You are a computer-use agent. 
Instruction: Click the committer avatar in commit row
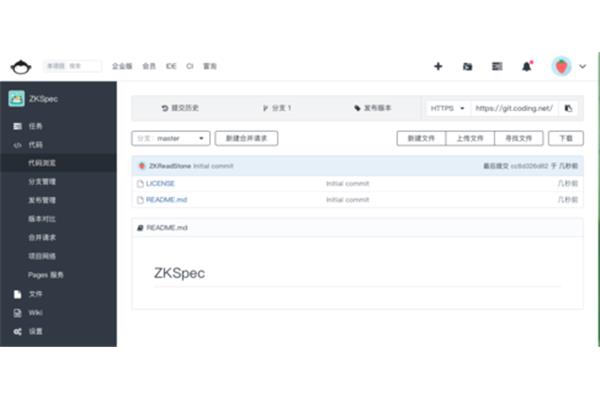pyautogui.click(x=142, y=166)
